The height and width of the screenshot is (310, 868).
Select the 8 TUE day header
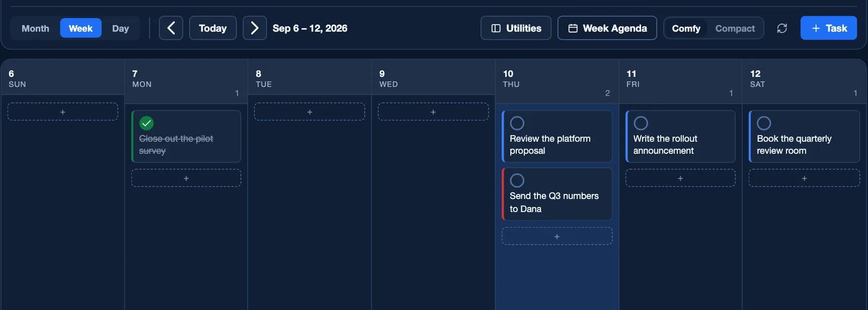pyautogui.click(x=309, y=77)
